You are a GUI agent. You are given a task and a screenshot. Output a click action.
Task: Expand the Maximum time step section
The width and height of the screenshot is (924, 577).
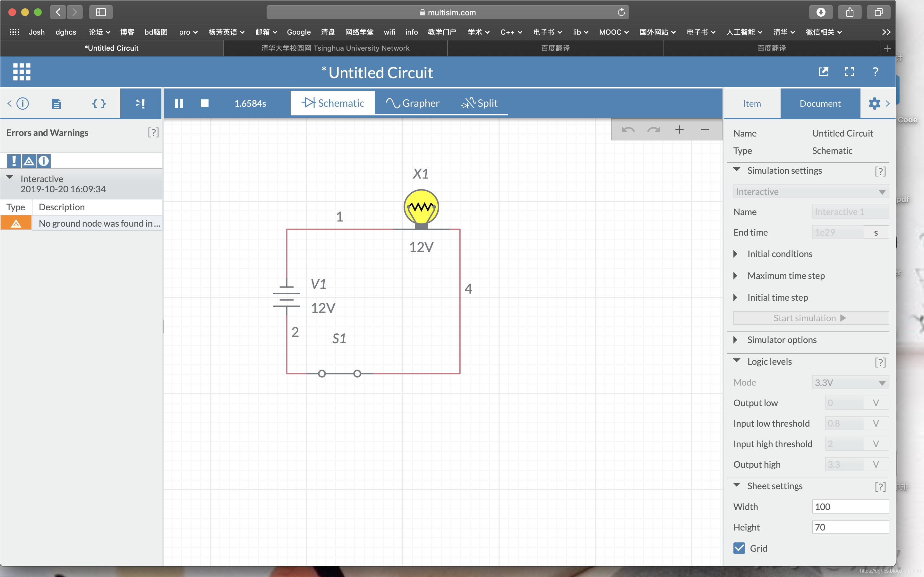pos(736,275)
